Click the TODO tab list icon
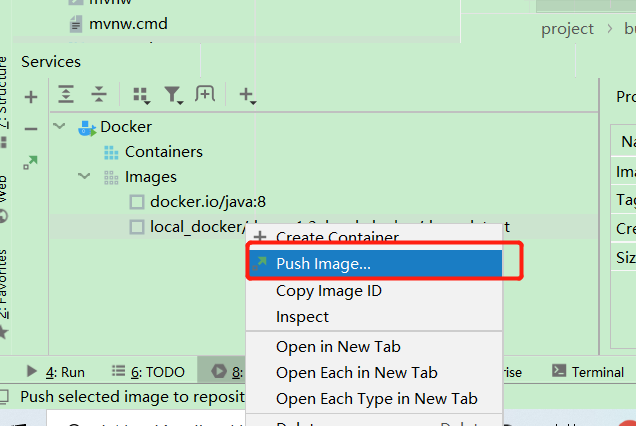 click(x=118, y=371)
